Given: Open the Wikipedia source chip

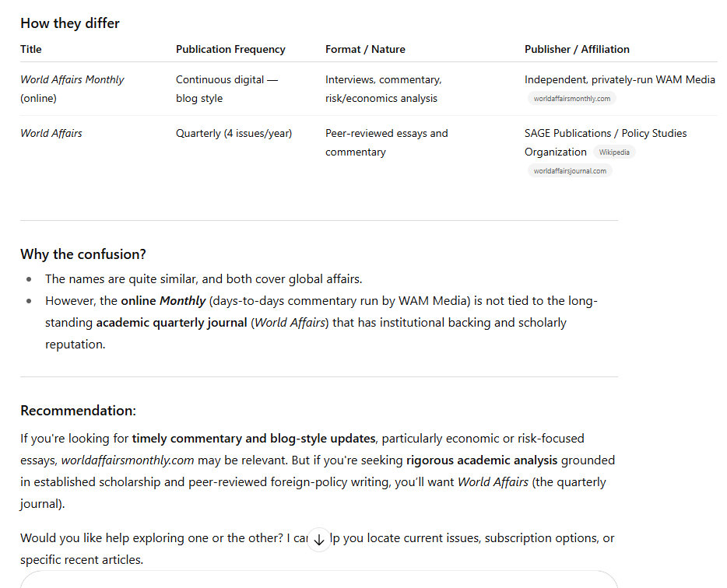Looking at the screenshot, I should click(614, 152).
